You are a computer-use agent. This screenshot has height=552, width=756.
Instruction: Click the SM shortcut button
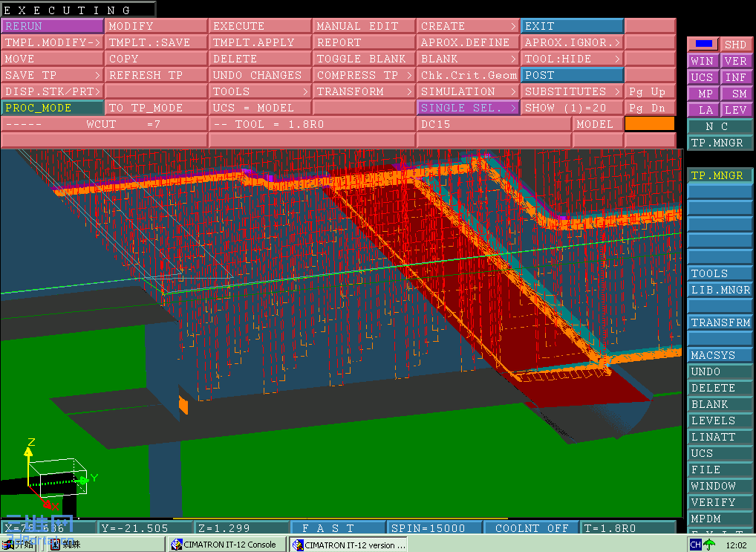coord(736,94)
